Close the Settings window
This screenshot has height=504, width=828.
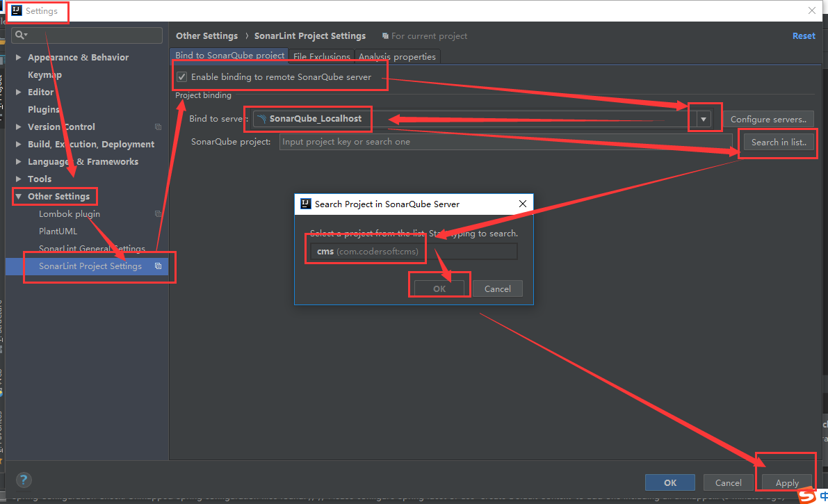tap(811, 10)
